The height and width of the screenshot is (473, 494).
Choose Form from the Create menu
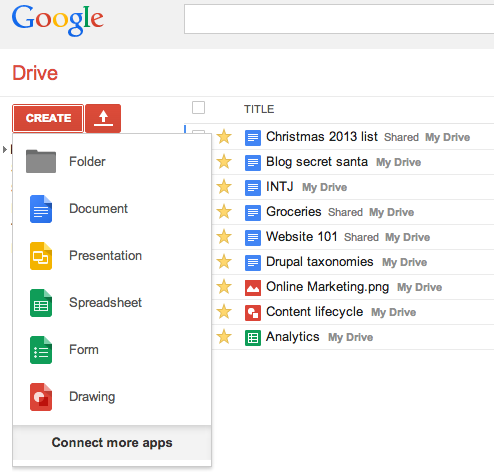112,350
